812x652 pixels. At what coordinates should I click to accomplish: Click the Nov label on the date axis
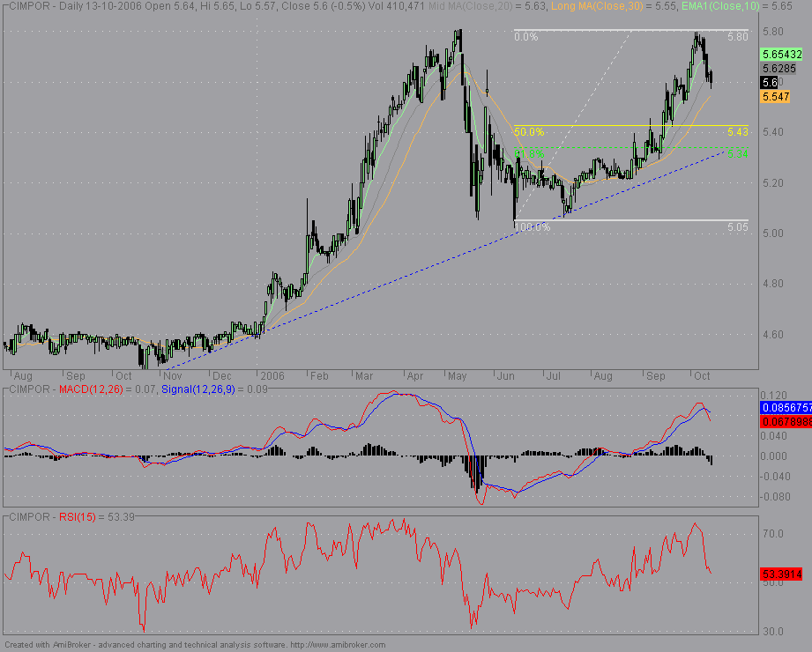173,376
